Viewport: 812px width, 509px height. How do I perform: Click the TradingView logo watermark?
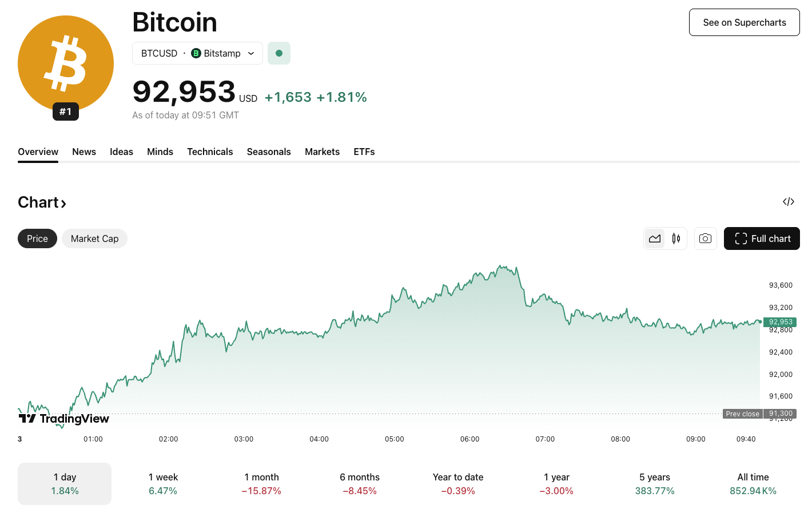pos(63,419)
